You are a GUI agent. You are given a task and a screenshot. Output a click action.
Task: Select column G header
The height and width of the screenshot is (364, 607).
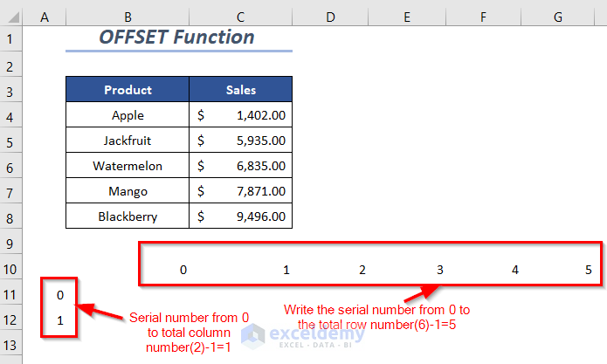(557, 17)
